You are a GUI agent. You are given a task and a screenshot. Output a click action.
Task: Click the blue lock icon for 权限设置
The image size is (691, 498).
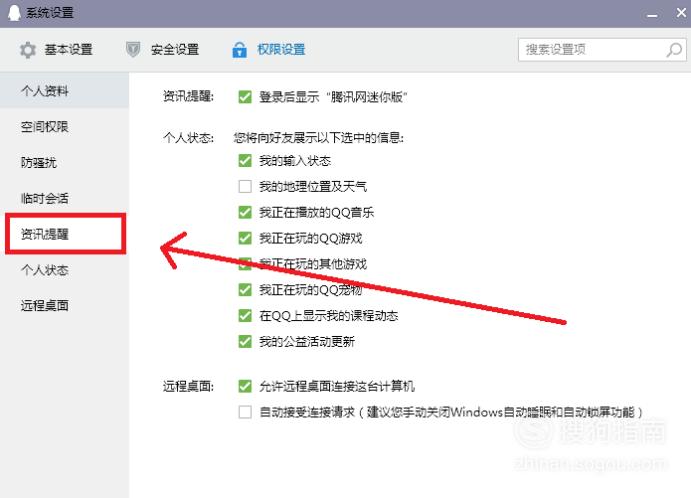(x=239, y=50)
